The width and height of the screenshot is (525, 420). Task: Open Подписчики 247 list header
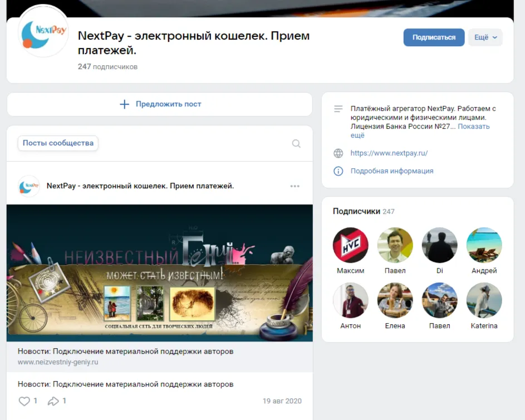[x=364, y=211]
